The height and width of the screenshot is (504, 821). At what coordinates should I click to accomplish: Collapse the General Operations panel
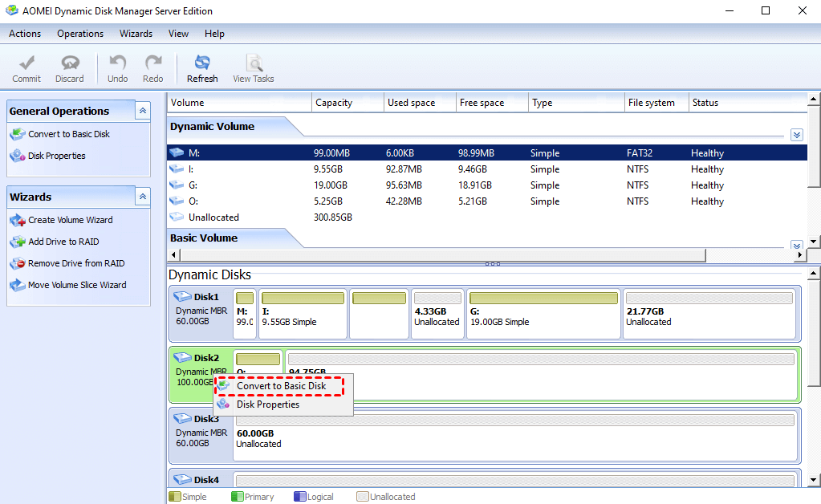click(x=142, y=111)
